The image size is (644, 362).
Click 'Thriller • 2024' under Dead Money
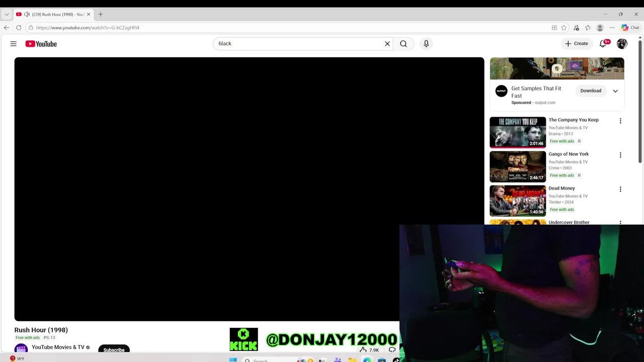tap(561, 202)
